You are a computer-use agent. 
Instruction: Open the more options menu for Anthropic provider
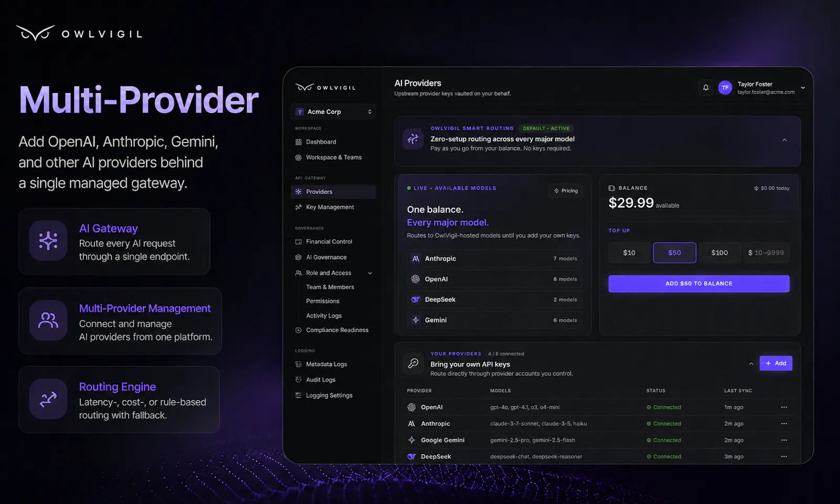point(784,424)
